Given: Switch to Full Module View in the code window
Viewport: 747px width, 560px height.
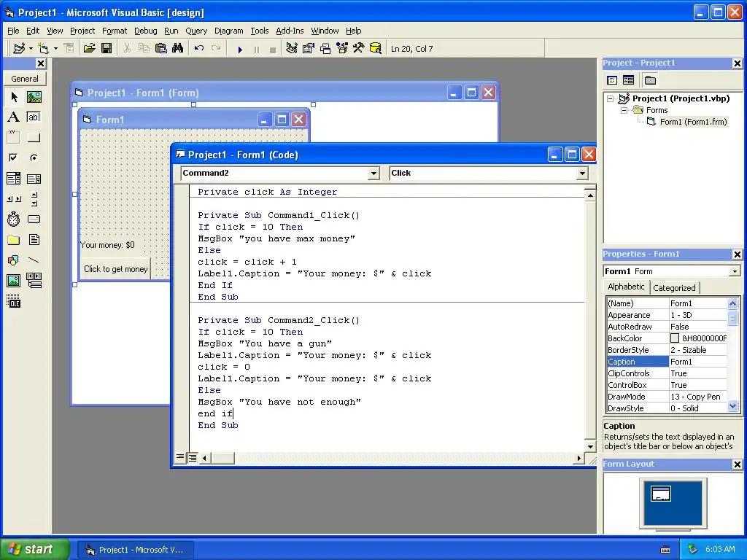Looking at the screenshot, I should (x=192, y=458).
